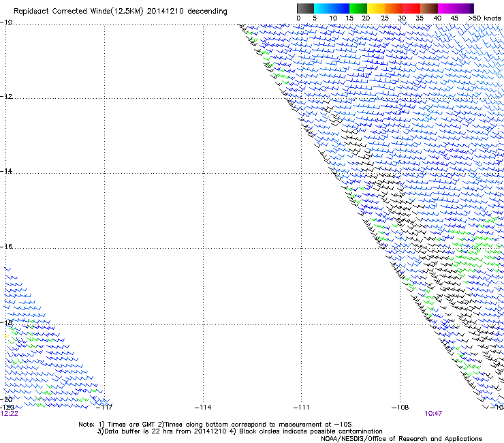Viewport: 504px width, 443px height.
Task: Click the '-111' longitude axis label
Action: click(x=302, y=408)
